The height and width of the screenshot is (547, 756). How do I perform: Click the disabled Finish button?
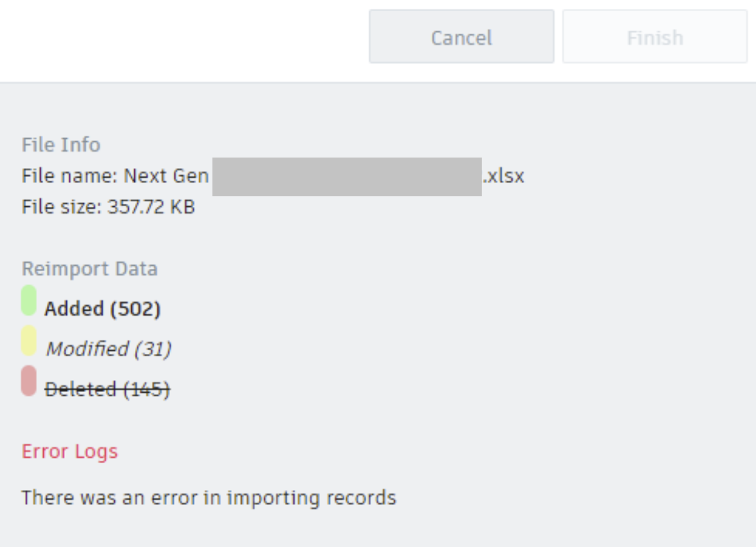[654, 36]
